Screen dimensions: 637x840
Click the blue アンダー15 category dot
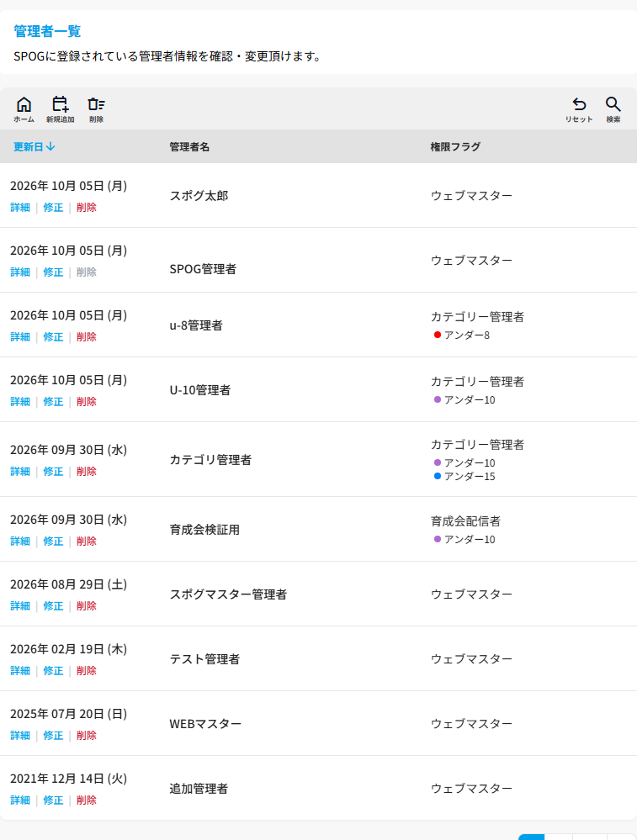438,476
